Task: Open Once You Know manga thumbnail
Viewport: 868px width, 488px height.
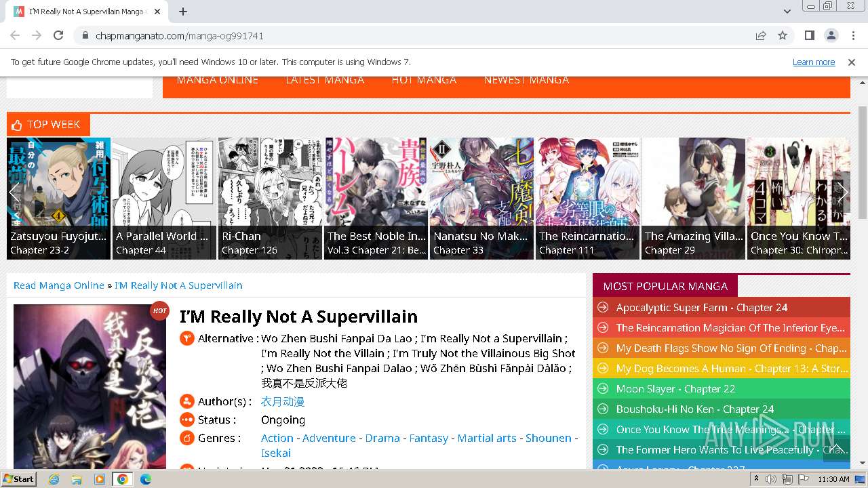Action: [x=798, y=198]
